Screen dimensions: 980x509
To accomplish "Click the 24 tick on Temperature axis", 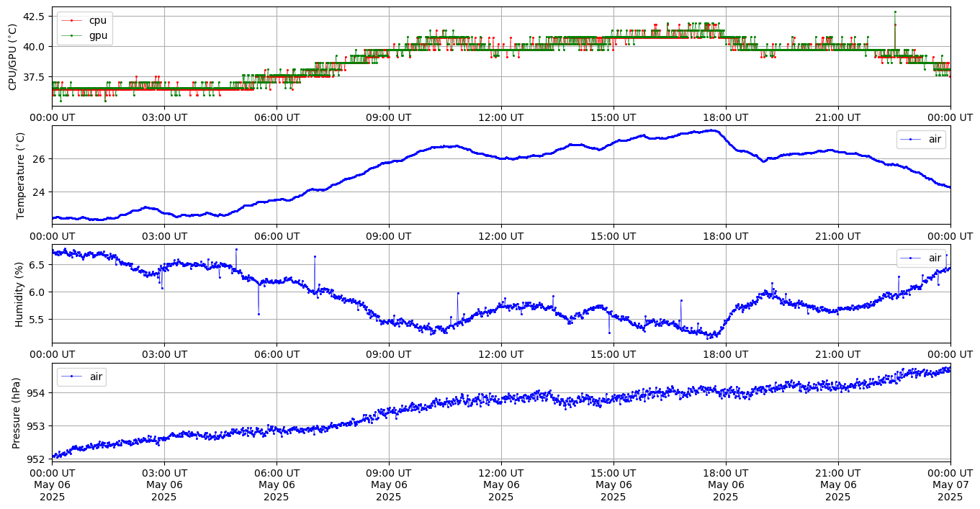I will coord(40,192).
